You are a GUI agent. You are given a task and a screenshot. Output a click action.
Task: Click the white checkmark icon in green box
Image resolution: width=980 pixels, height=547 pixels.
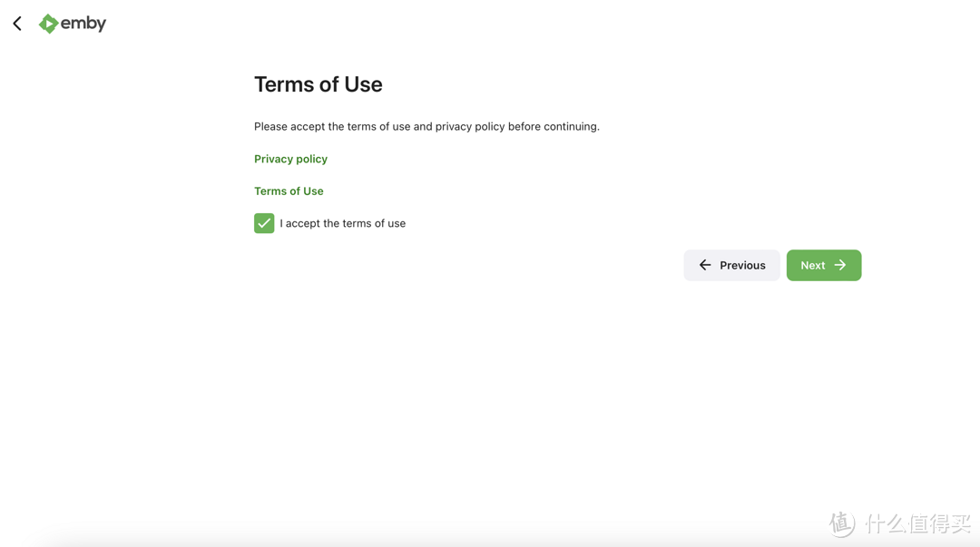264,223
